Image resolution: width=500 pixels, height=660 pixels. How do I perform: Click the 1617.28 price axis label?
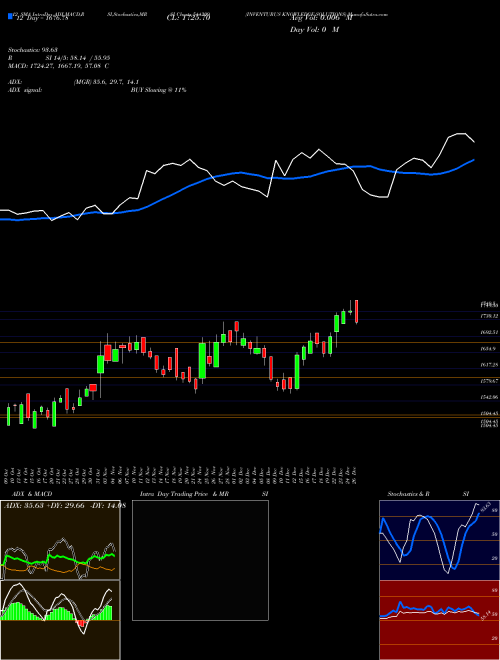[x=489, y=365]
